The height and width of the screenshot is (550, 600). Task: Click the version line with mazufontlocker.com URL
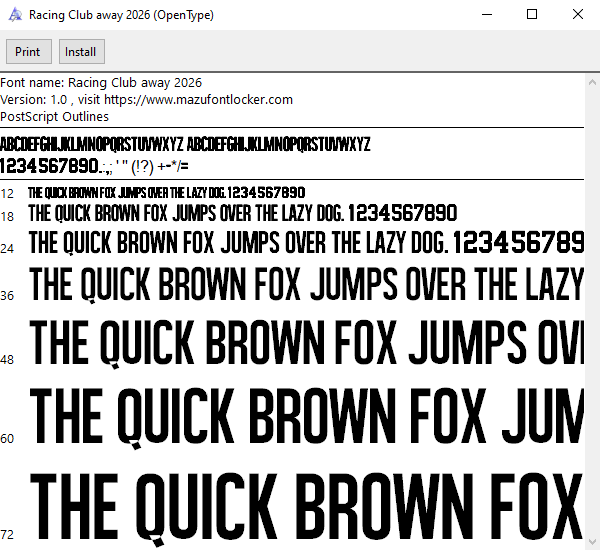click(146, 100)
